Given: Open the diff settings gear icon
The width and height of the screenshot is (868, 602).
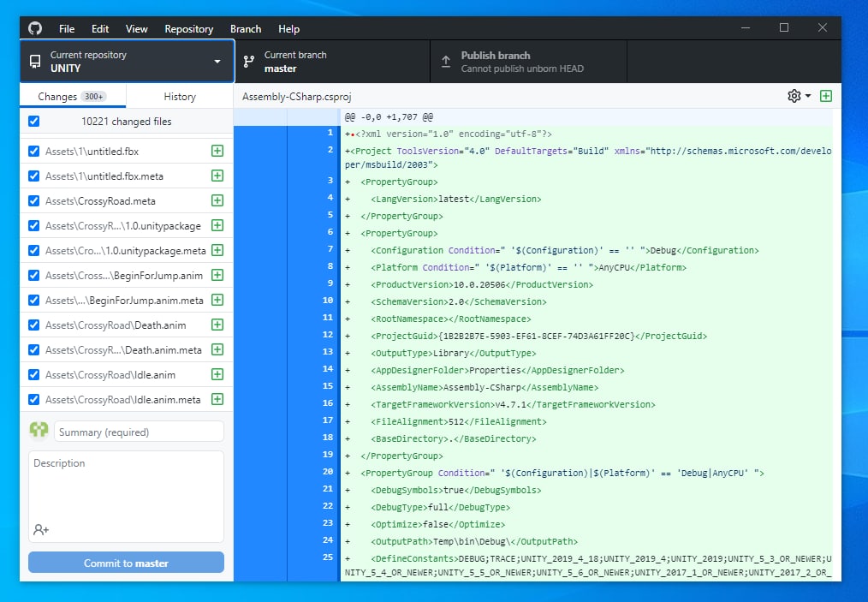Looking at the screenshot, I should [x=794, y=96].
